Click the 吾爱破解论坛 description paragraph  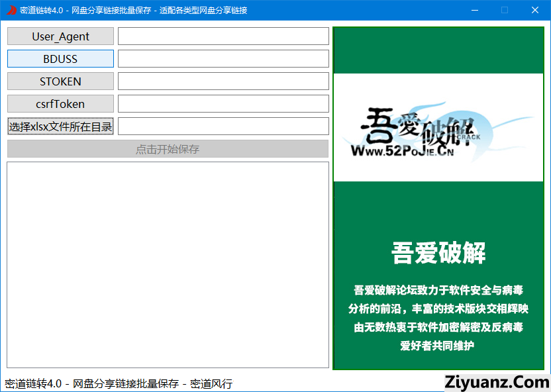(x=438, y=318)
